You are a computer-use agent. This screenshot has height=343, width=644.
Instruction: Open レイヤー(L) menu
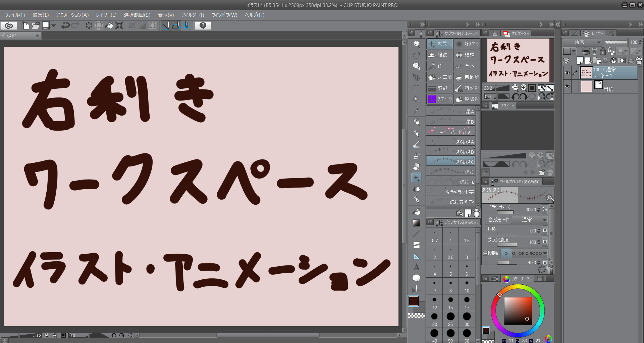pyautogui.click(x=106, y=15)
